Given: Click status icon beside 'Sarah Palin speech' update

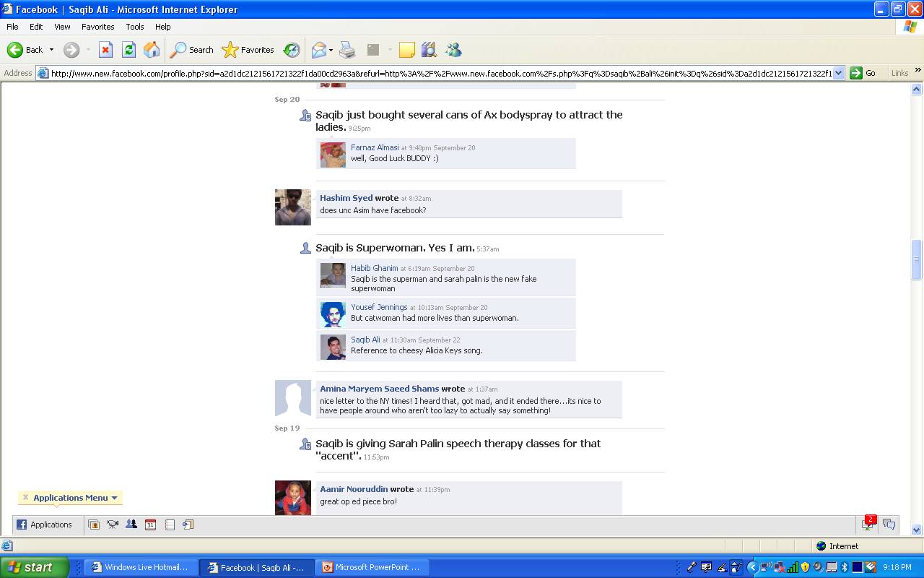Looking at the screenshot, I should tap(305, 444).
